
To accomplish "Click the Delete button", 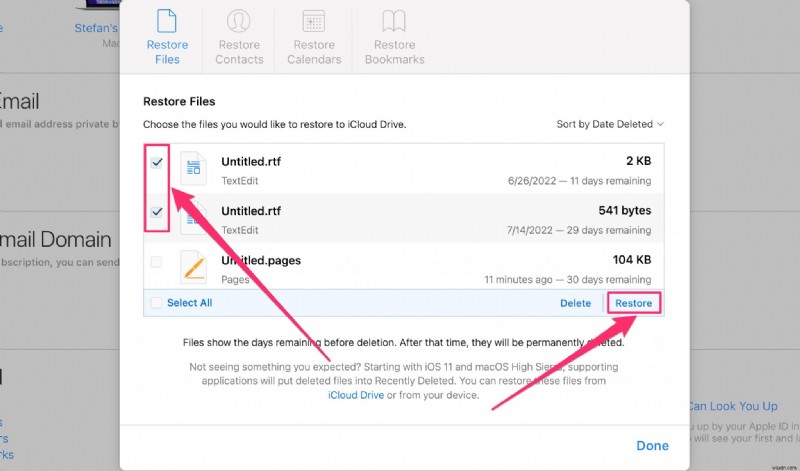I will click(x=576, y=303).
